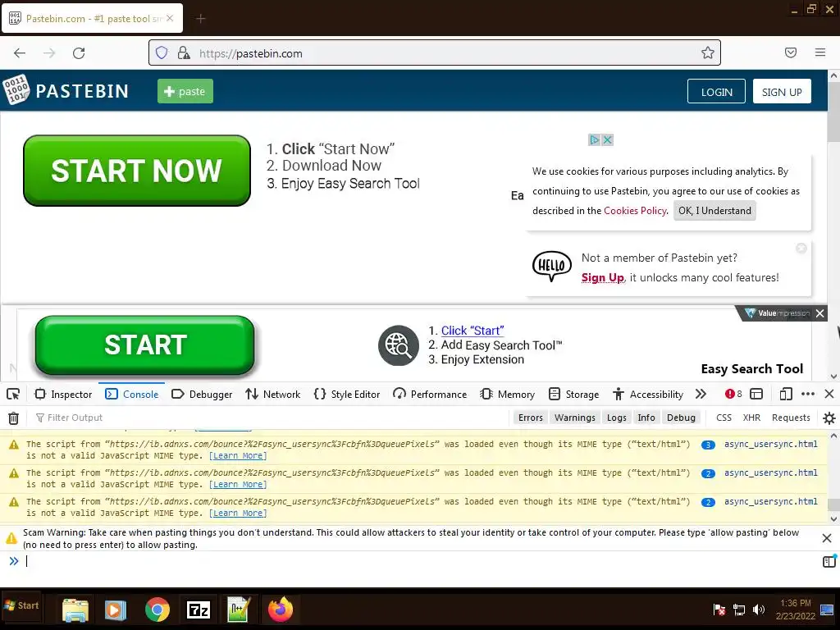840x630 pixels.
Task: Follow the Sign Up link in hello box
Action: 603,277
